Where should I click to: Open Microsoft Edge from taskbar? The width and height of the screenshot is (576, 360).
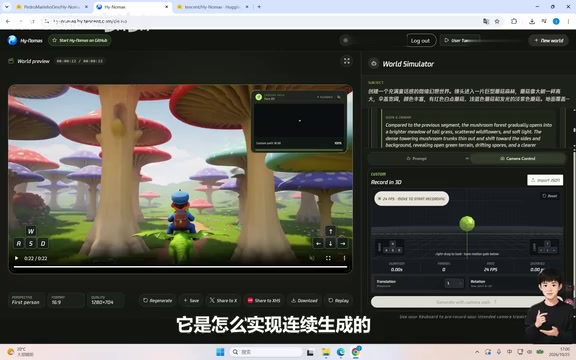click(341, 352)
